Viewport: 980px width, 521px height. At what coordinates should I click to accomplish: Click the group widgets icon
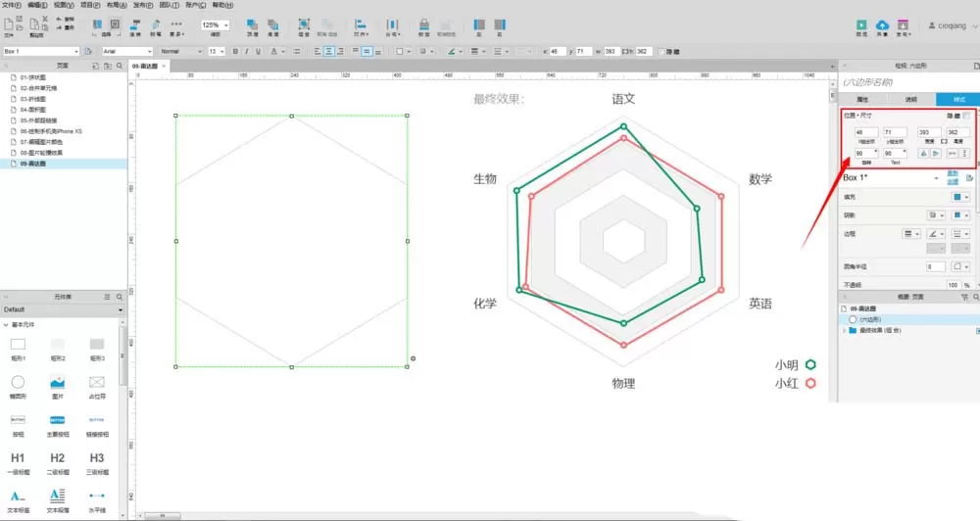304,24
